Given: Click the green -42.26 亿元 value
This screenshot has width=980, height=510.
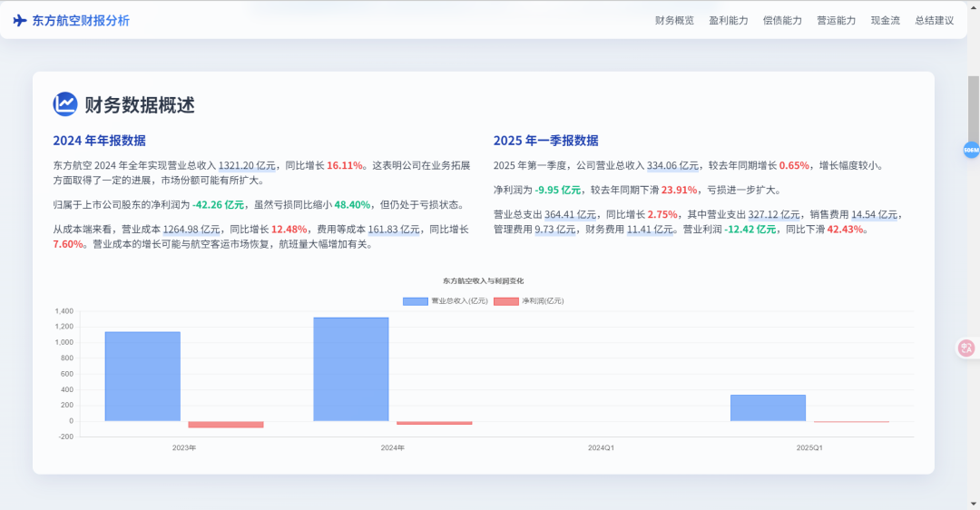Looking at the screenshot, I should click(218, 205).
